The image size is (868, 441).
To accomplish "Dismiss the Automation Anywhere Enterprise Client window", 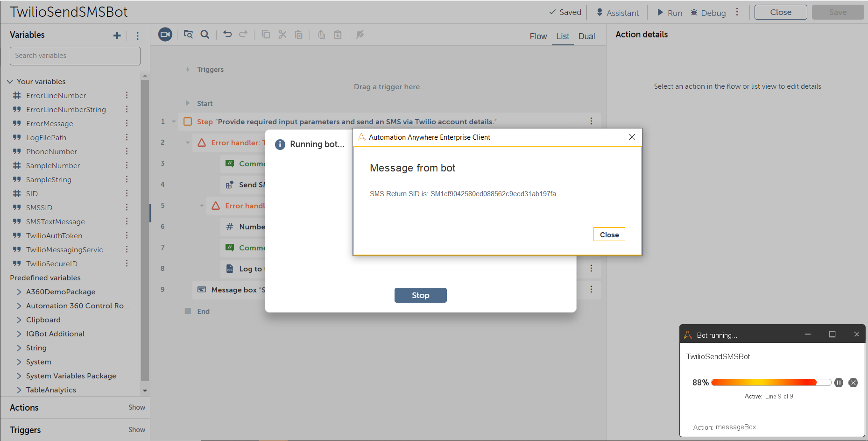I will (x=632, y=137).
